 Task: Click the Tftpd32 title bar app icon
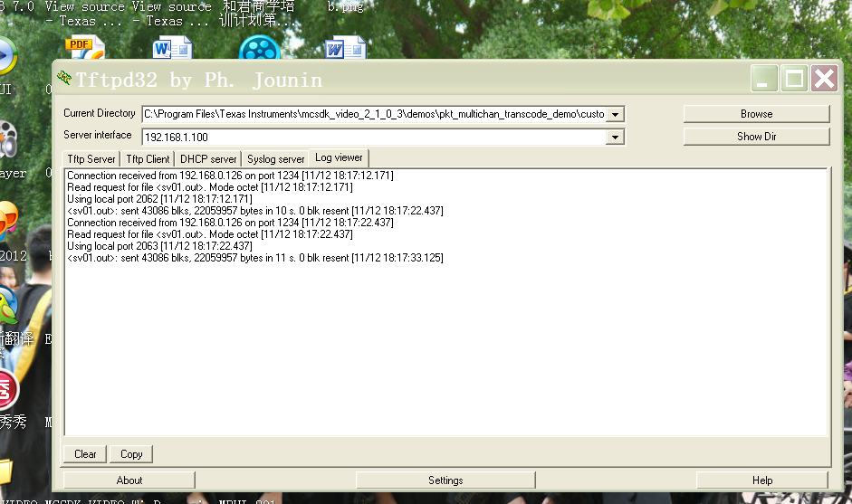tap(64, 78)
